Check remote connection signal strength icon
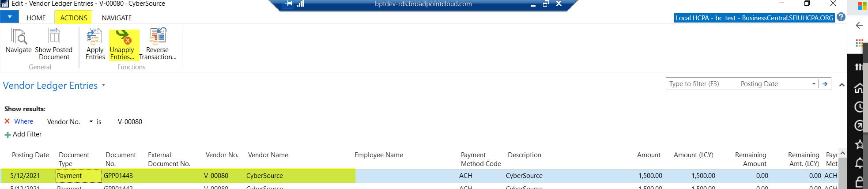The image size is (868, 189). [x=301, y=4]
